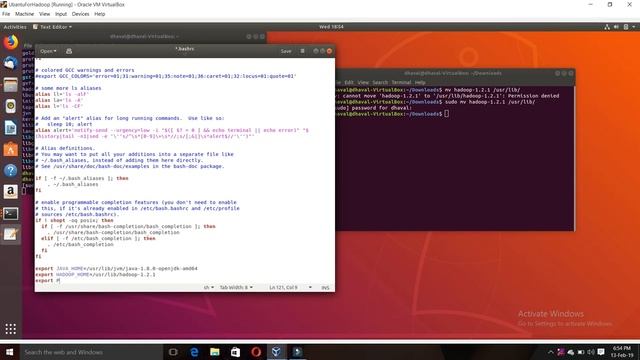This screenshot has height=360, width=640.
Task: Launch Firefox from the Ubuntu dock
Action: click(x=11, y=42)
